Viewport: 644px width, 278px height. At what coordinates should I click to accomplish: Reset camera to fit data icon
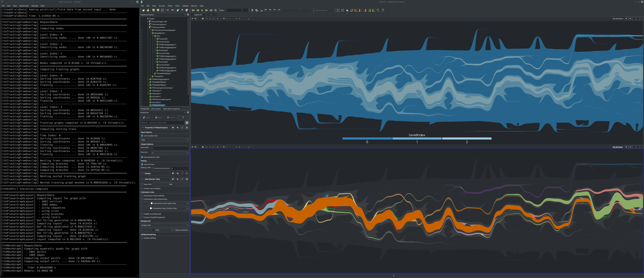click(338, 10)
